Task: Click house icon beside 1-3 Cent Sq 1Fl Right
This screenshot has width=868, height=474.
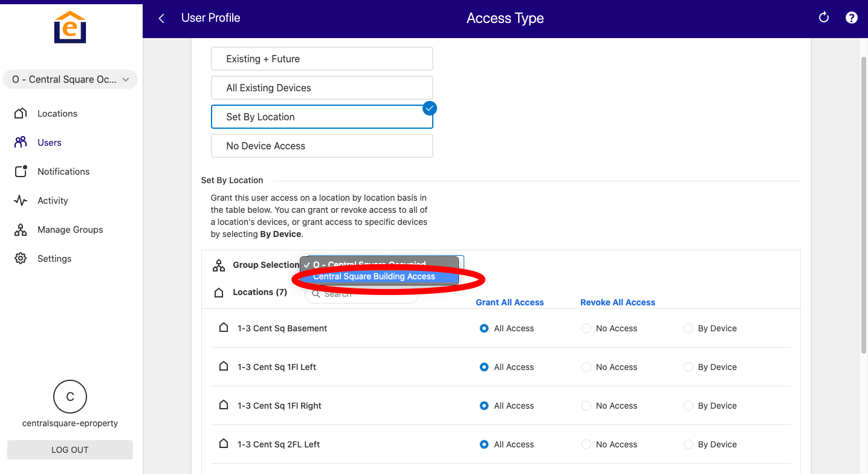Action: [x=224, y=405]
